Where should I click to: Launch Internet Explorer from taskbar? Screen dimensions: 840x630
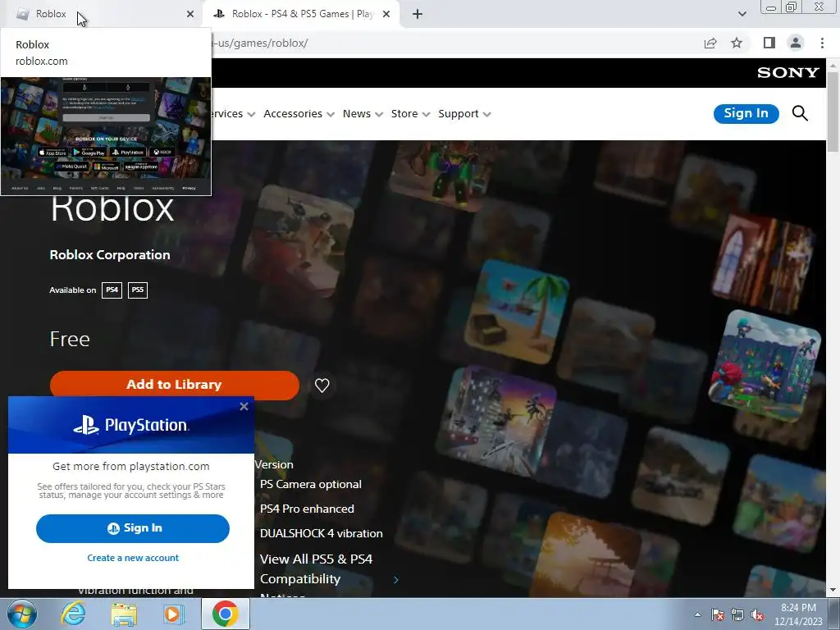click(x=73, y=614)
